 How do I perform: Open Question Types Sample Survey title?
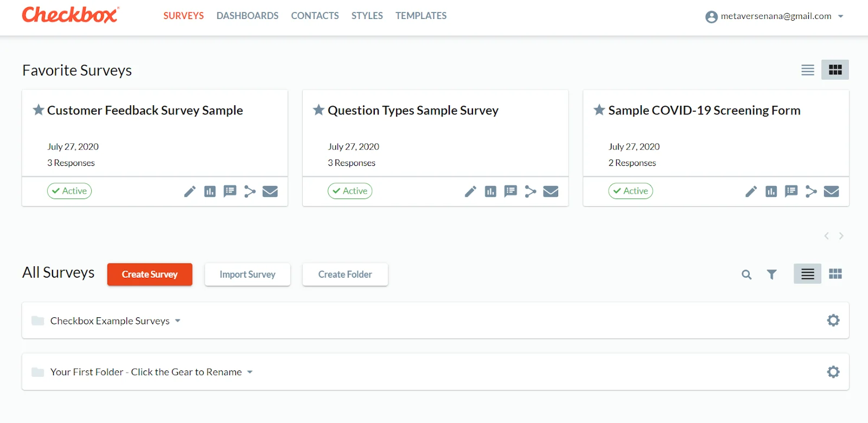coord(413,111)
